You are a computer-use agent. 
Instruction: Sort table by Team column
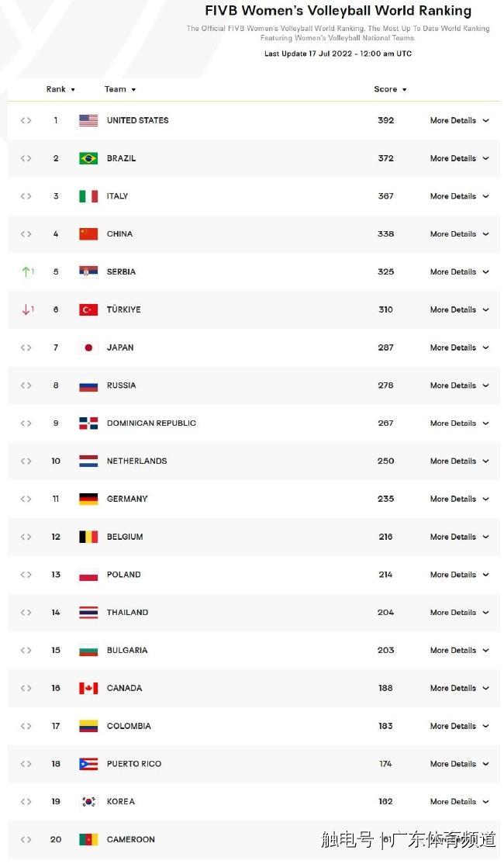coord(120,89)
